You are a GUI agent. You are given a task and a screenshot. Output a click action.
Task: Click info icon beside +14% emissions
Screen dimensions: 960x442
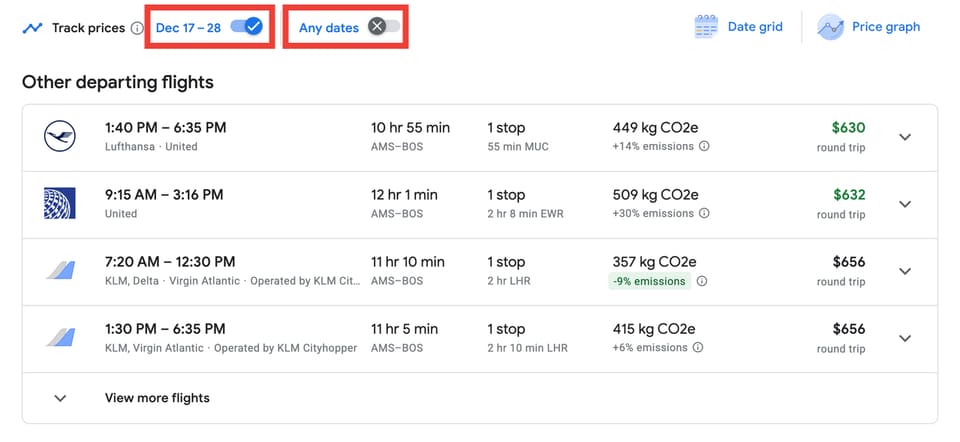pyautogui.click(x=704, y=146)
